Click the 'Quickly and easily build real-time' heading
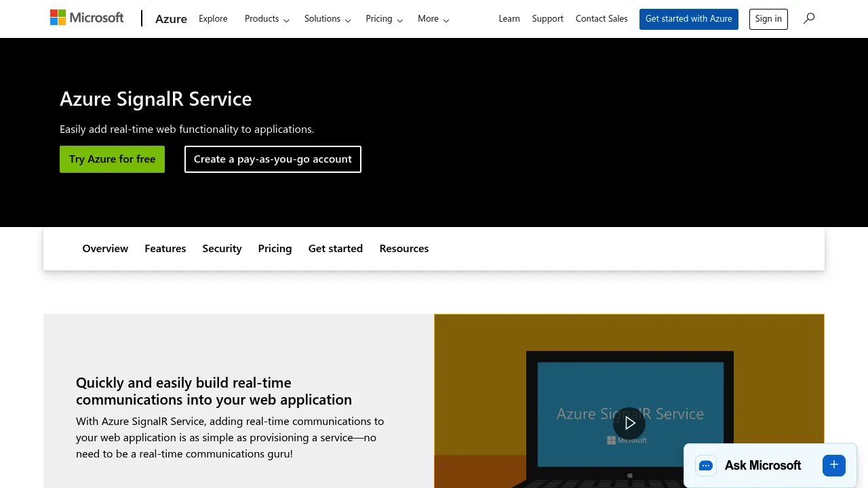The height and width of the screenshot is (488, 868). click(x=214, y=391)
